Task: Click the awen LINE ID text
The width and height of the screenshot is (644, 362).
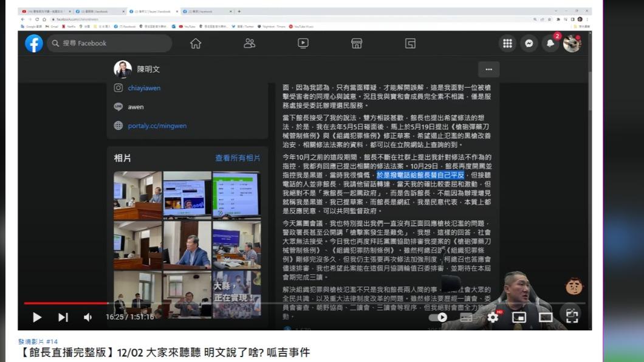Action: 136,107
